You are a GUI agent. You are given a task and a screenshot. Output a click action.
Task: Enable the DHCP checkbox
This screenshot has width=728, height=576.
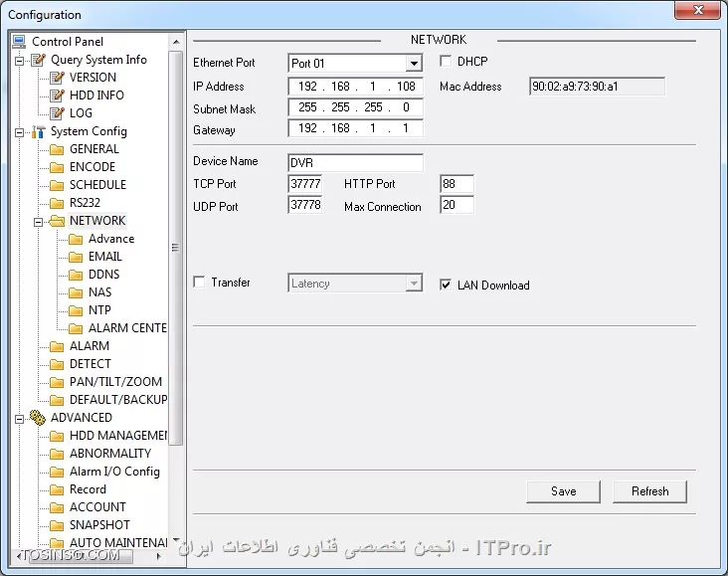point(446,61)
